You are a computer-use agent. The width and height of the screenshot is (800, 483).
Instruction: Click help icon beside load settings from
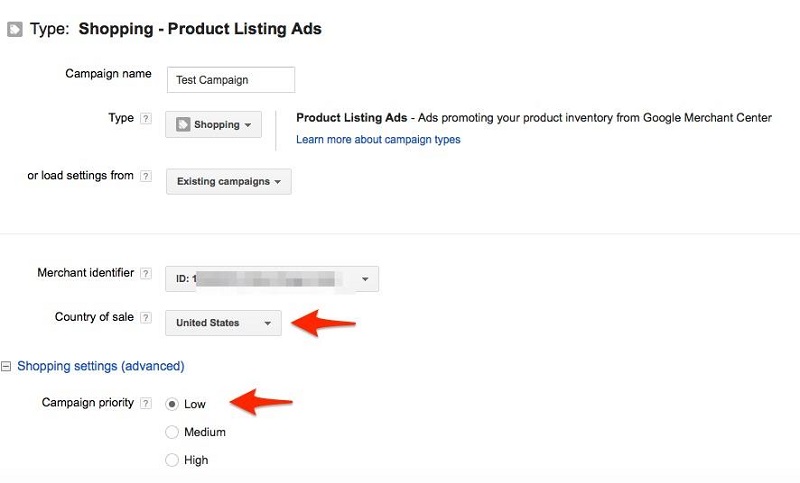[x=146, y=177]
